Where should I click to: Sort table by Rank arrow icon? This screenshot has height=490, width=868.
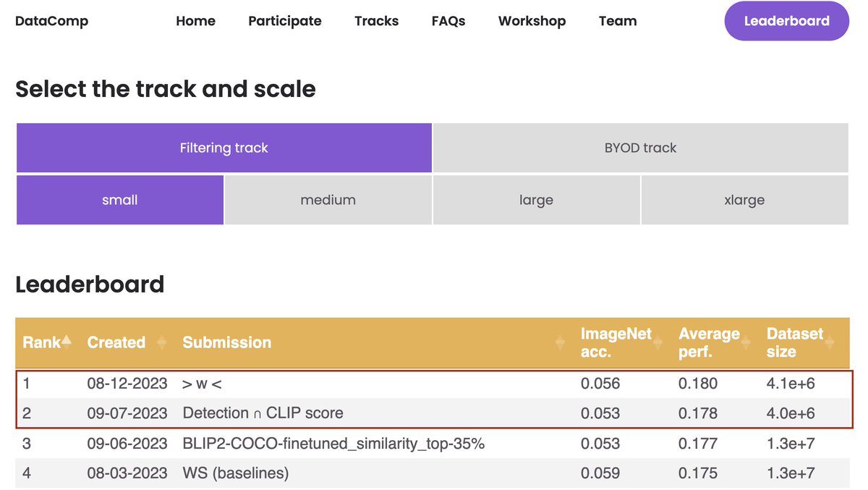(67, 342)
